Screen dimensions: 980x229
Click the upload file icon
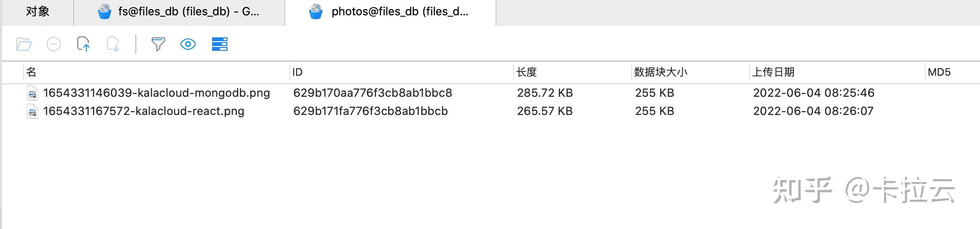coord(84,45)
